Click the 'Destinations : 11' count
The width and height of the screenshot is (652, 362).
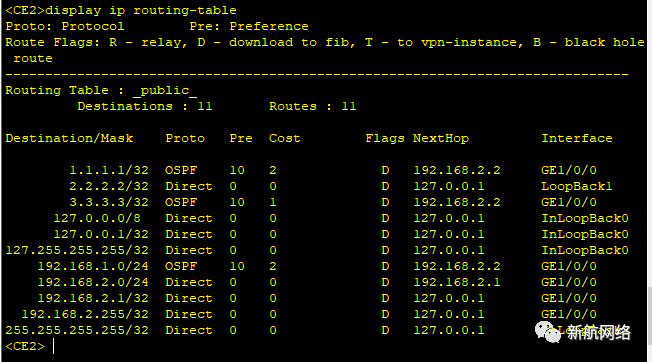[x=145, y=106]
